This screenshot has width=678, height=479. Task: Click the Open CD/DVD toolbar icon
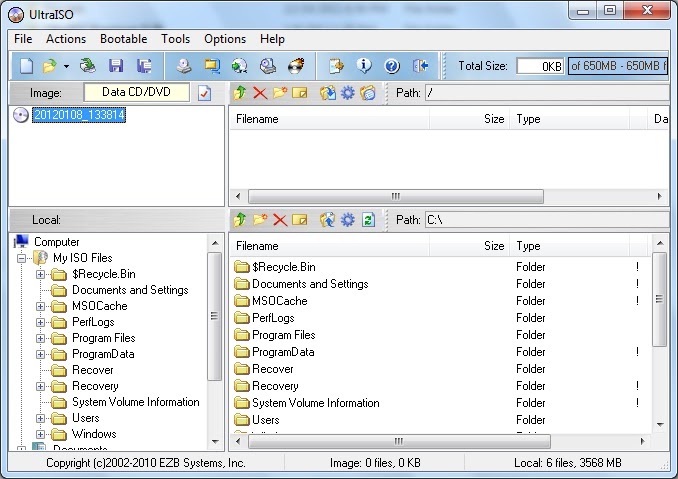point(88,66)
